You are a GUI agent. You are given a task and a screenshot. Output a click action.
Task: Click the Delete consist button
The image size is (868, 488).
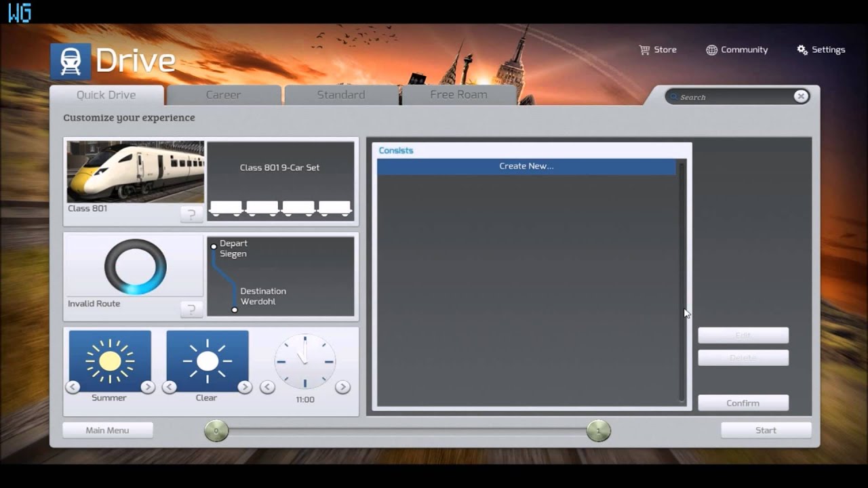pyautogui.click(x=743, y=358)
